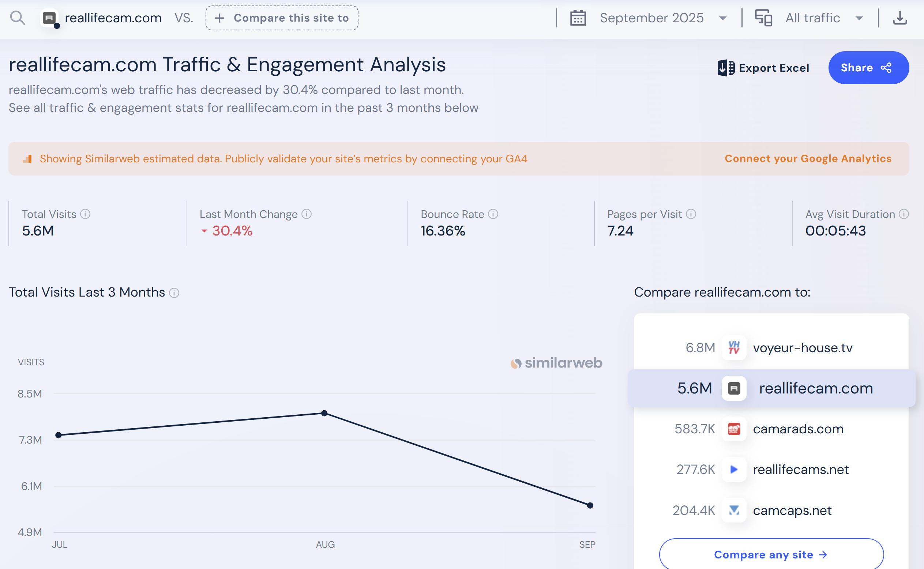
Task: Select camarads.com in the compare list
Action: [x=797, y=429]
